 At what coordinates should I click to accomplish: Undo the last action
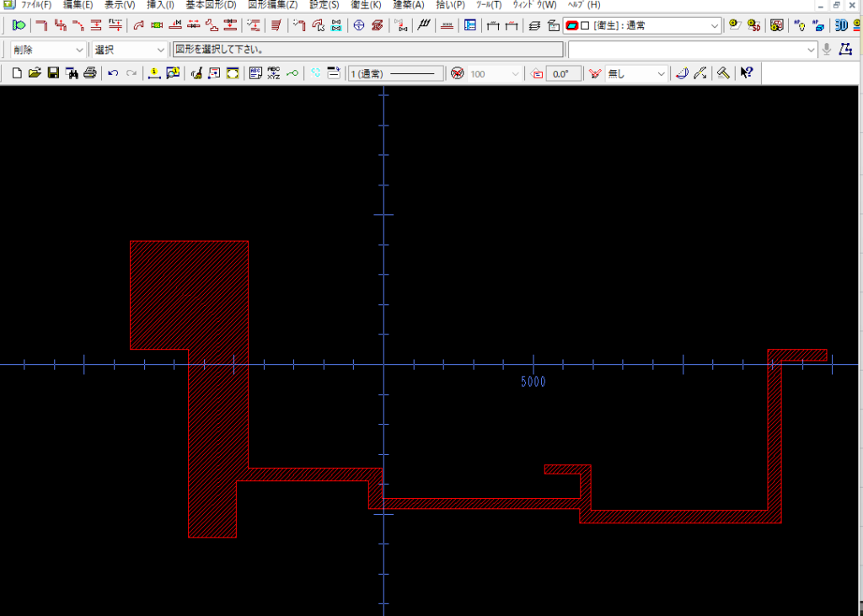113,74
